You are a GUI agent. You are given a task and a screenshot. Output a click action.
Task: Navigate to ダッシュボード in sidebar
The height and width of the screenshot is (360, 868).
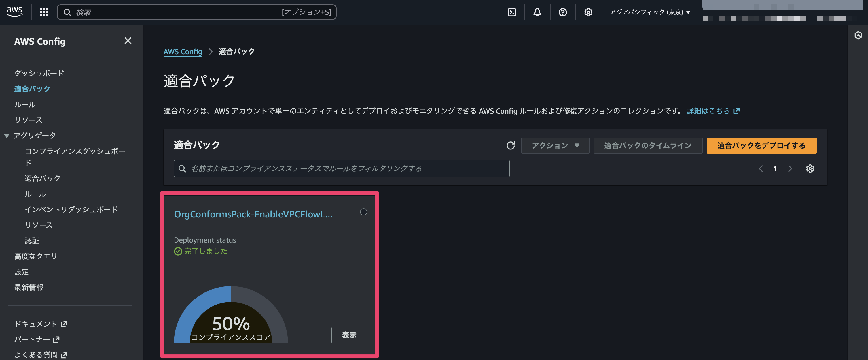click(x=38, y=73)
